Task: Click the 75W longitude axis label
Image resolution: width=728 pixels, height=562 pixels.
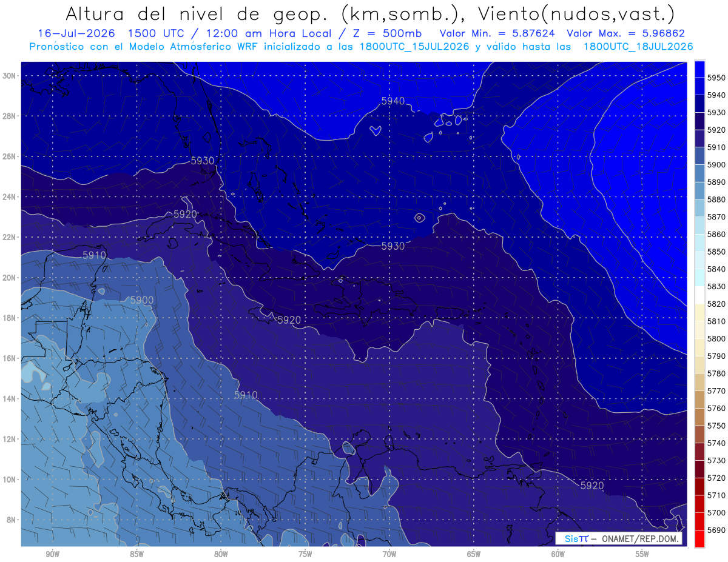Action: [305, 555]
